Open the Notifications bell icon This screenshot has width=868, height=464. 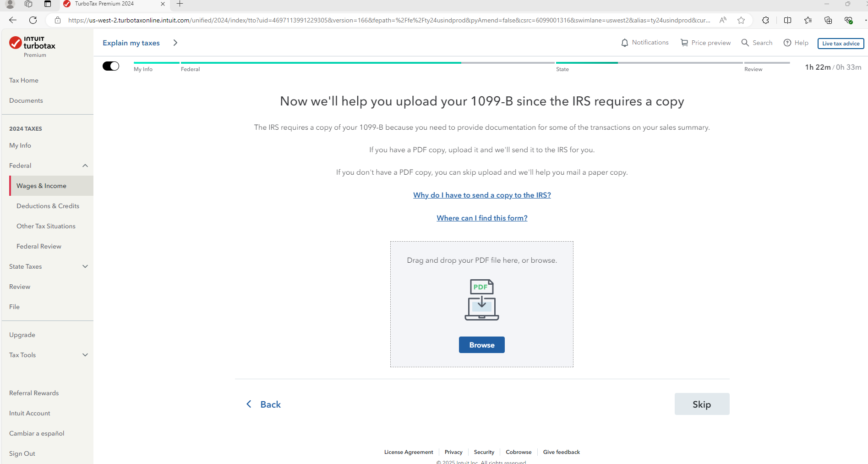click(624, 43)
